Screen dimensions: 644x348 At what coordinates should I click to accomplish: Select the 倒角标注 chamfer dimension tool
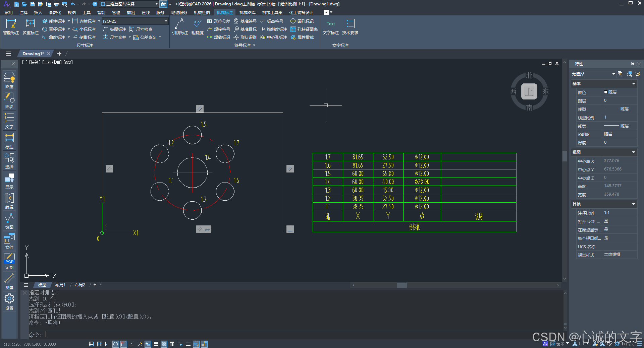point(84,37)
